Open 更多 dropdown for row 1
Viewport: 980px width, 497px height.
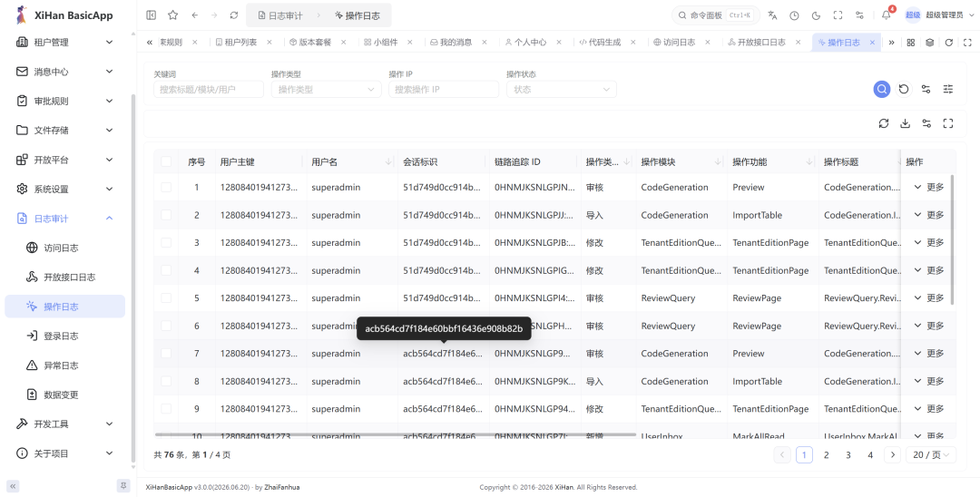(x=929, y=188)
